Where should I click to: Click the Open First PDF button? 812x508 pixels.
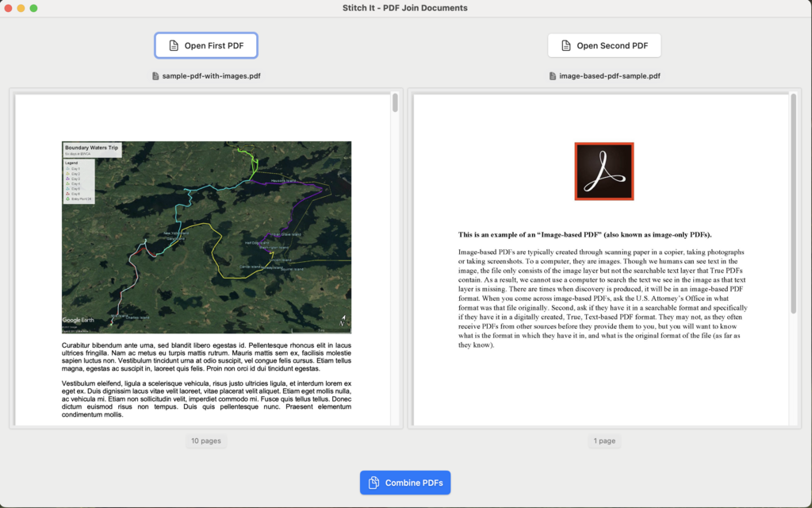tap(206, 45)
